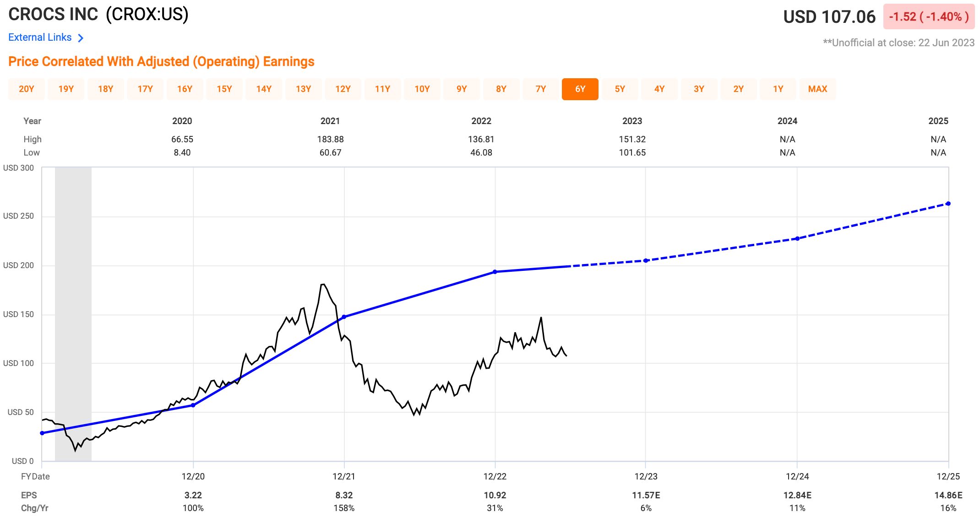
Task: Click the 158% Chg/Yr value
Action: pyautogui.click(x=344, y=508)
